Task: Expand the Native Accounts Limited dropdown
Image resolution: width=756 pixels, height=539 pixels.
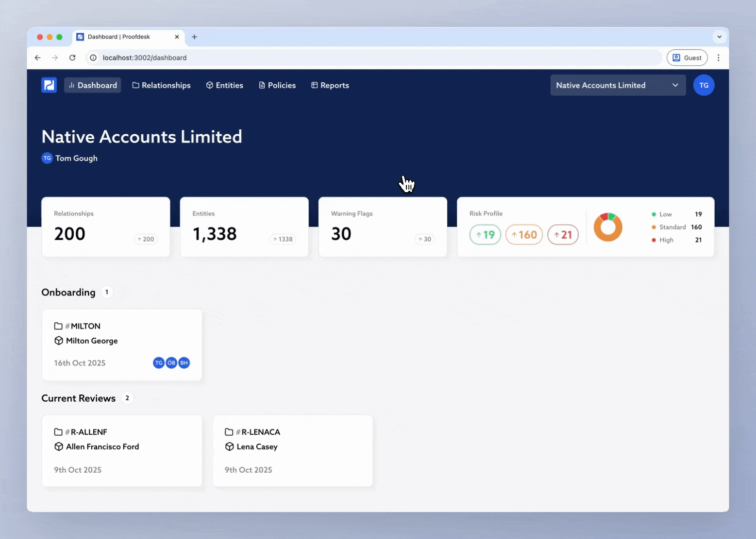Action: [617, 85]
